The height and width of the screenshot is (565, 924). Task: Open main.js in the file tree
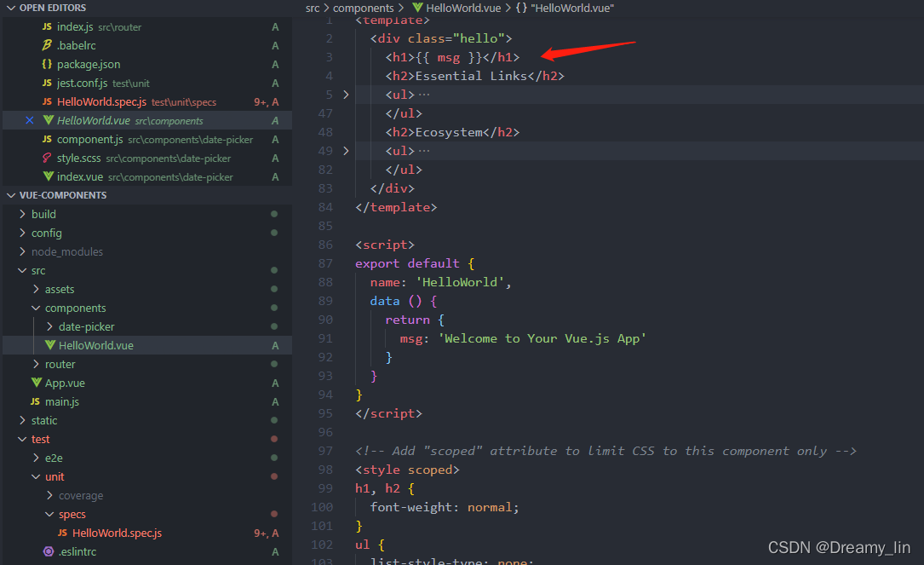(147, 401)
